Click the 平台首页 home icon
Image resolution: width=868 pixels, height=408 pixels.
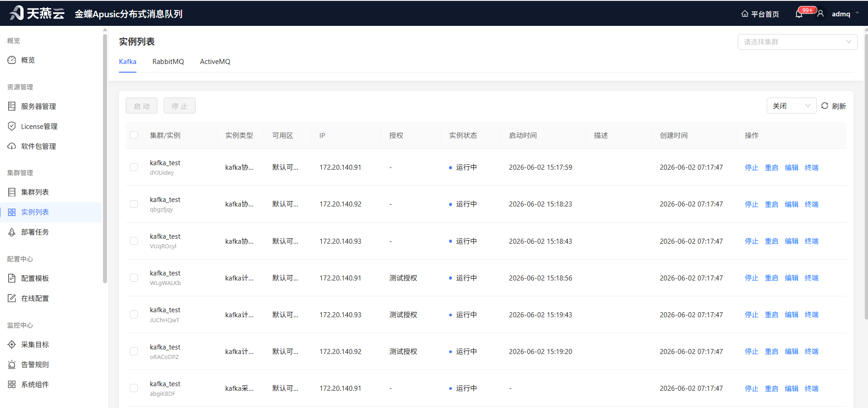(745, 14)
